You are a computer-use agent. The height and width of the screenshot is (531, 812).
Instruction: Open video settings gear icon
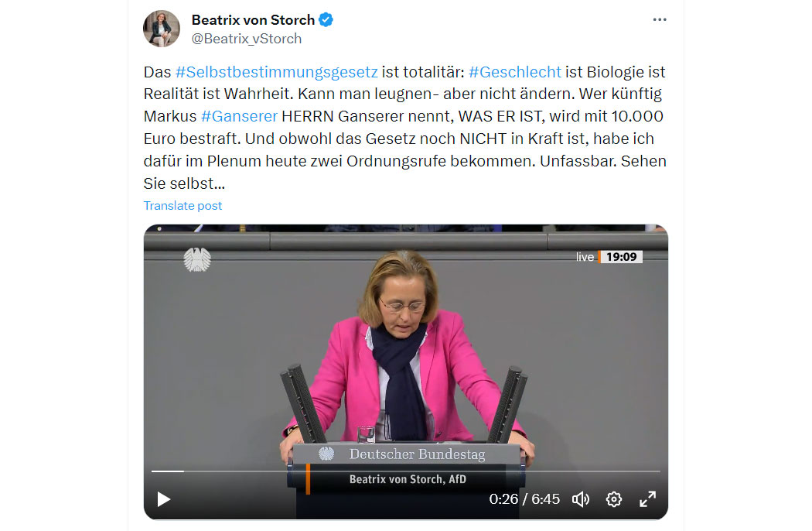click(614, 499)
